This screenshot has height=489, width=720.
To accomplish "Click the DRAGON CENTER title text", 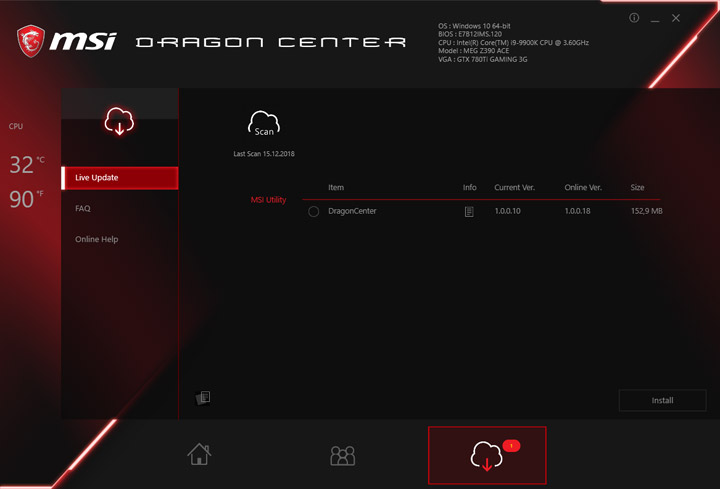I will [x=271, y=43].
